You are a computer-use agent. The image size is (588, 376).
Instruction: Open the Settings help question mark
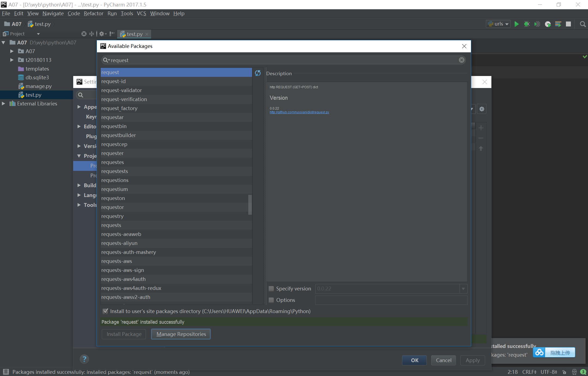84,359
